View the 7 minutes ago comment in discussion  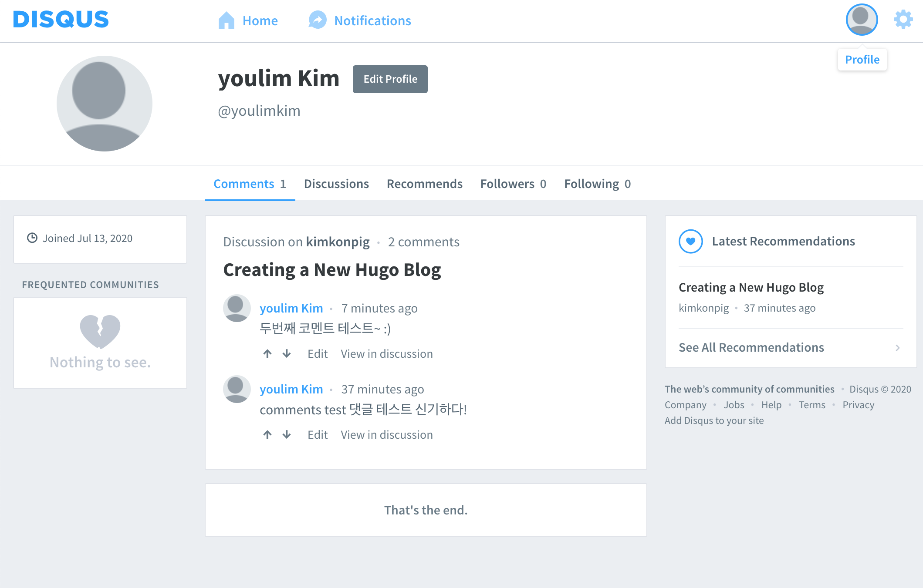[x=387, y=354]
